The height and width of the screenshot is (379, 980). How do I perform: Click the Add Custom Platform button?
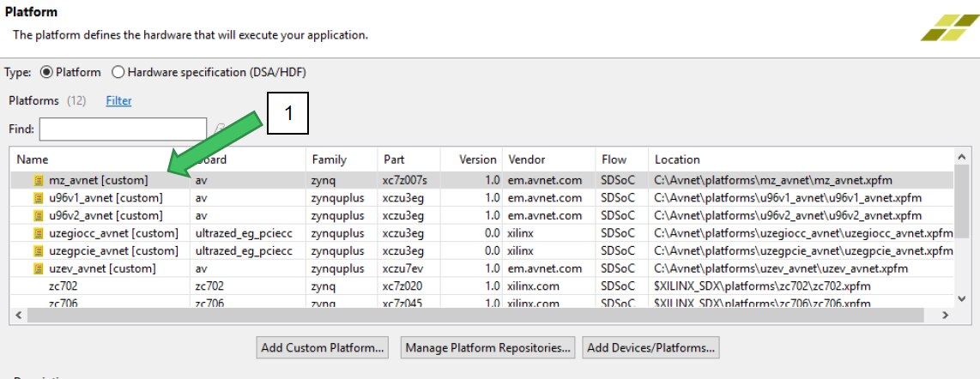[323, 348]
